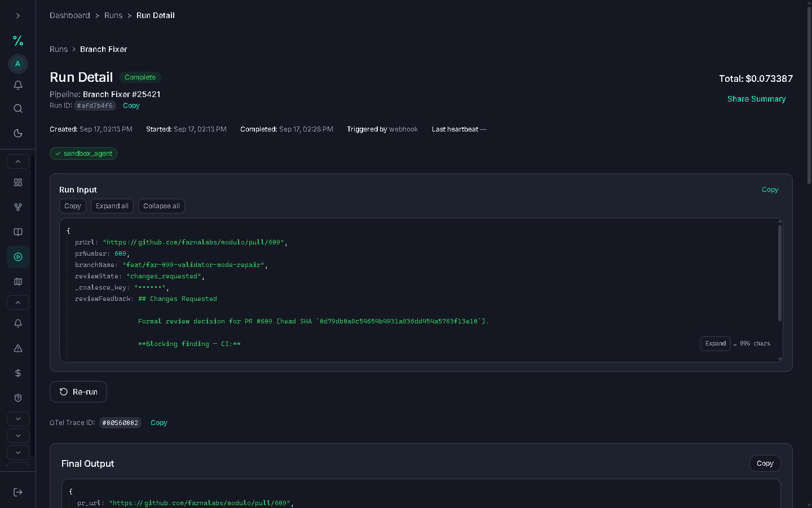Expand the sidebar with the top arrow
The height and width of the screenshot is (508, 812).
(x=18, y=16)
